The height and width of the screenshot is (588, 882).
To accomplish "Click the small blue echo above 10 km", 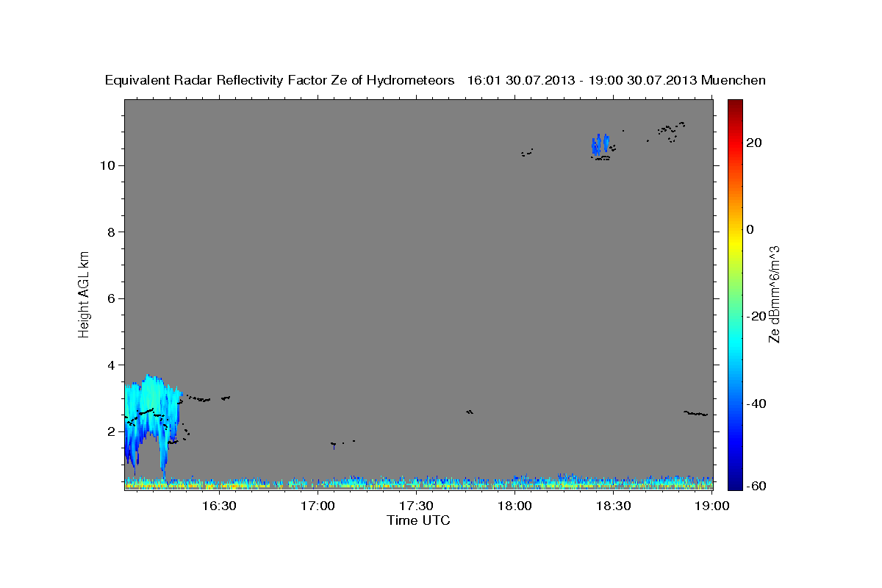I will point(601,145).
